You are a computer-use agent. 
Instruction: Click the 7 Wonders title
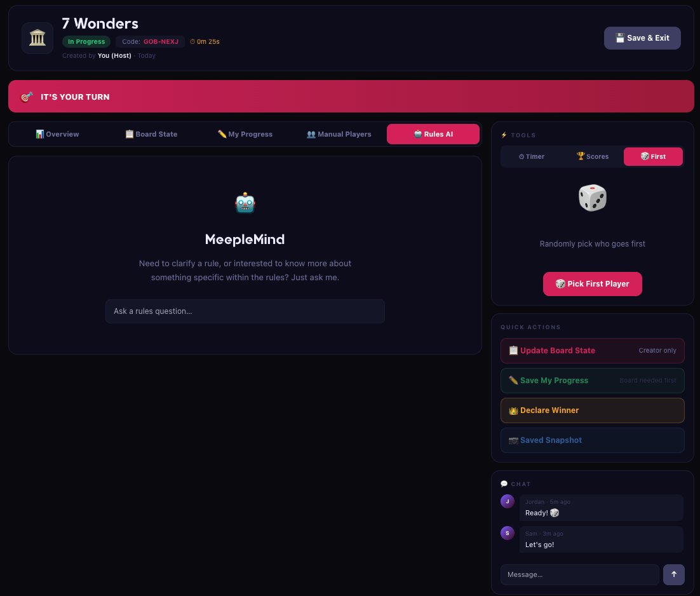(x=100, y=24)
